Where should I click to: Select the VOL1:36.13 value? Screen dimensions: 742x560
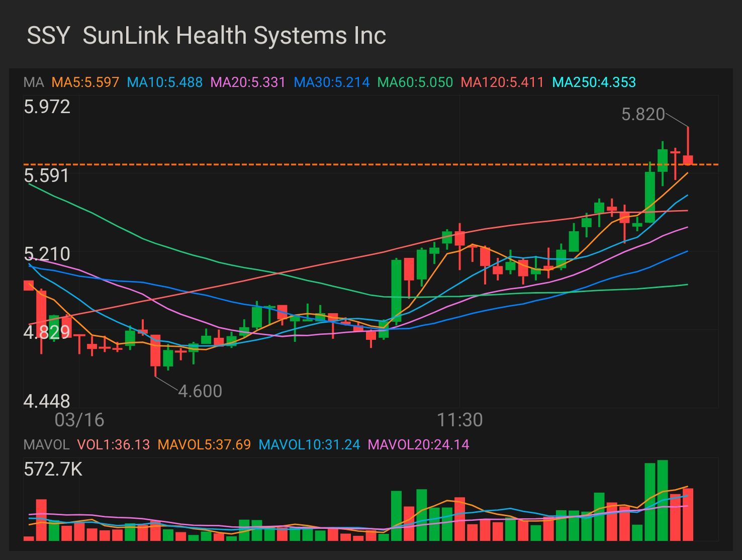pyautogui.click(x=114, y=445)
